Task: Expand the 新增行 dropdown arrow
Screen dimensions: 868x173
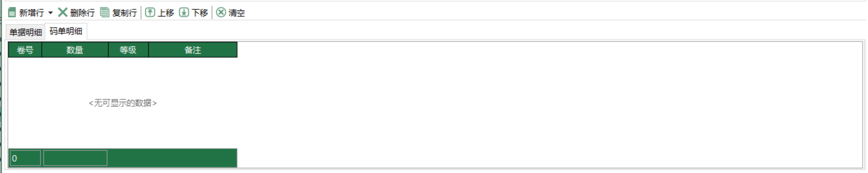Action: tap(51, 13)
